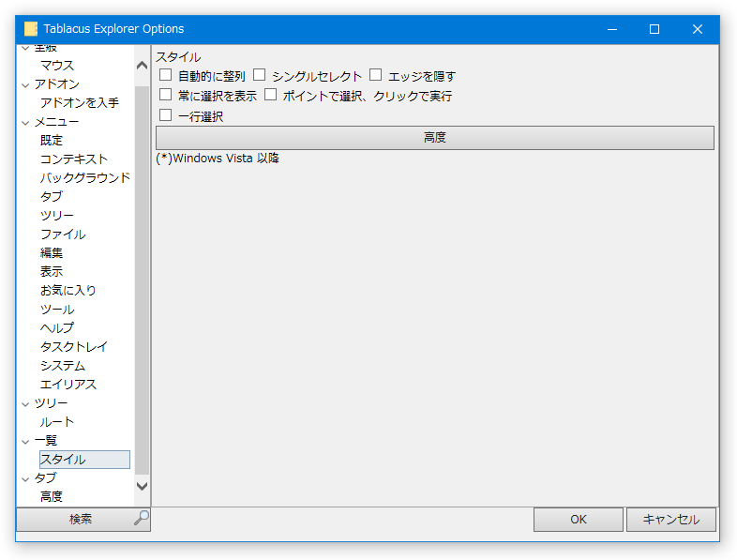Select ヘルプ in the tree

coord(57,327)
